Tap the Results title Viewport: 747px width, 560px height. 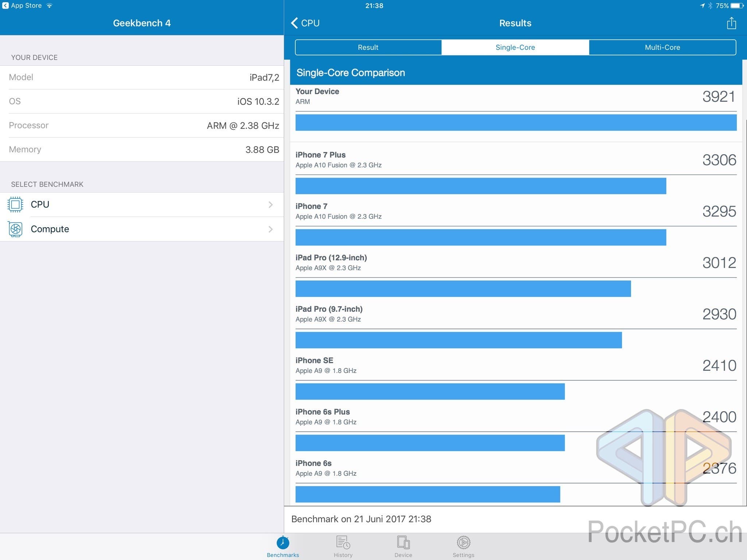click(x=515, y=23)
